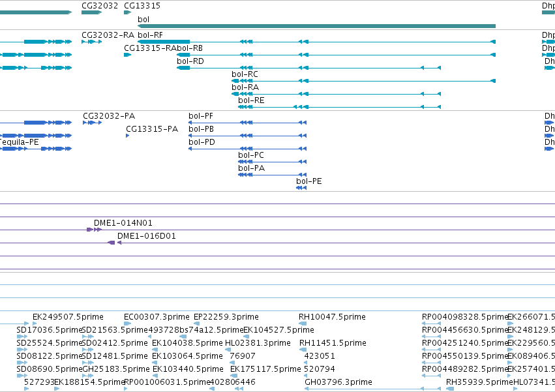Viewport: 555px width, 392px height.
Task: Select the 76907 feature label
Action: pos(243,356)
